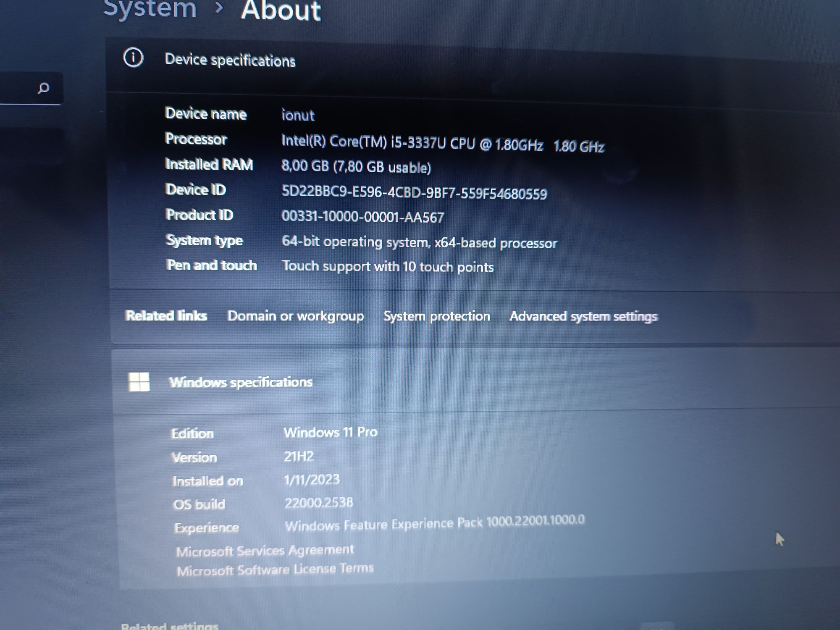Open Advanced system settings link
The width and height of the screenshot is (840, 630).
click(x=583, y=316)
